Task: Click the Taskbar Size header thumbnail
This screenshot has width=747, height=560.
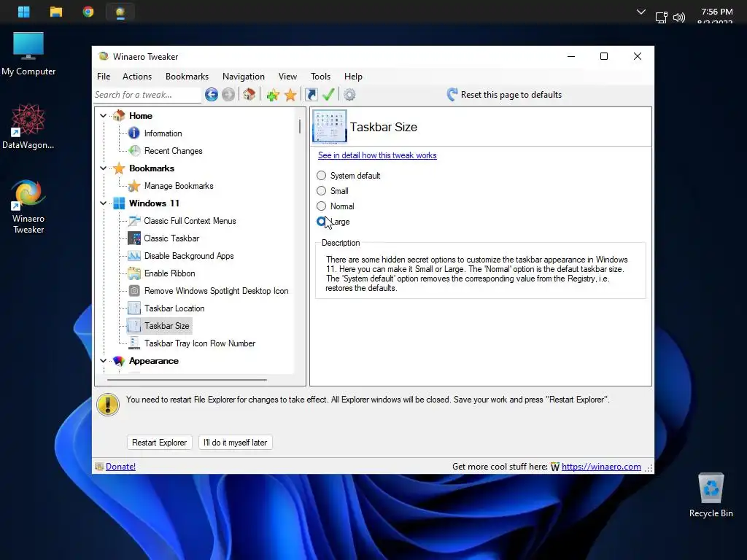Action: pos(329,127)
